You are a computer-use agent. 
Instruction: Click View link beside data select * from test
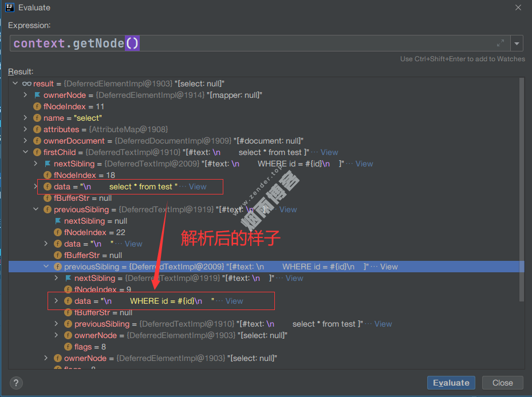198,186
